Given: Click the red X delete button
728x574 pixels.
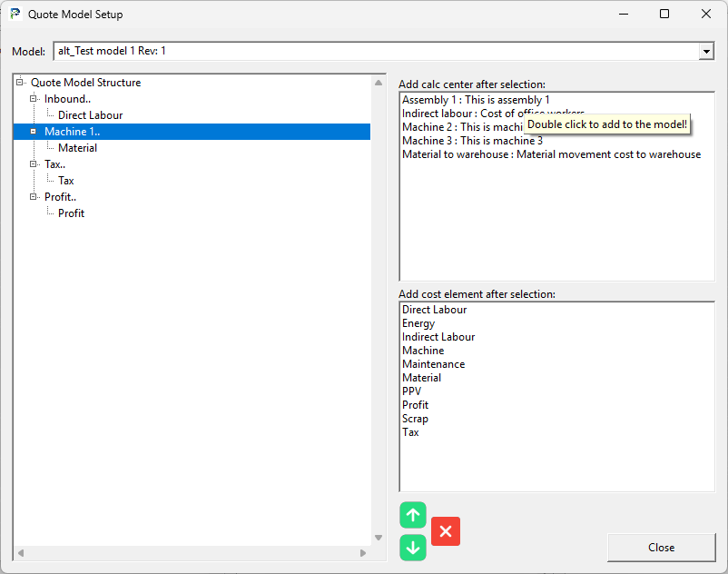Looking at the screenshot, I should [x=446, y=531].
